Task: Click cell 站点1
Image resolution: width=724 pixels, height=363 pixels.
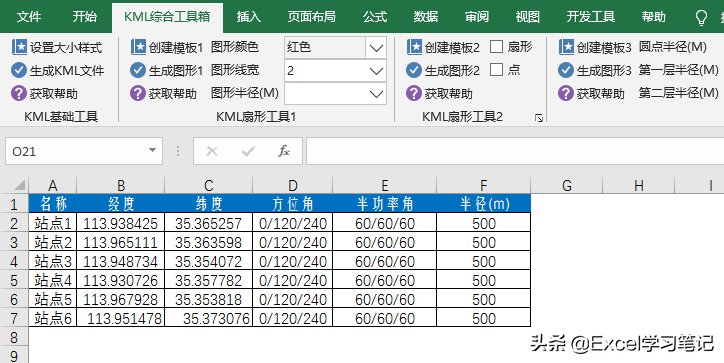Action: 53,224
